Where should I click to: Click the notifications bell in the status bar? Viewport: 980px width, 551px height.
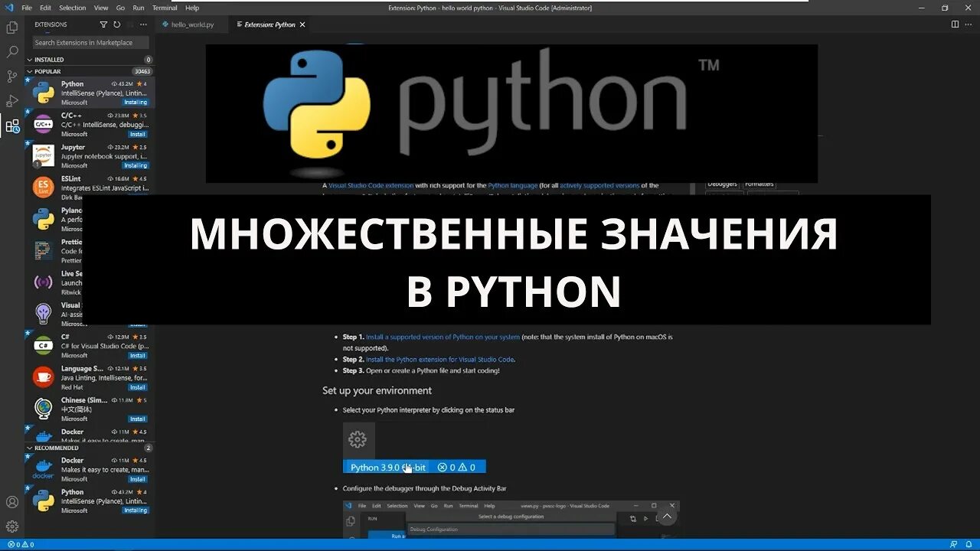(969, 545)
